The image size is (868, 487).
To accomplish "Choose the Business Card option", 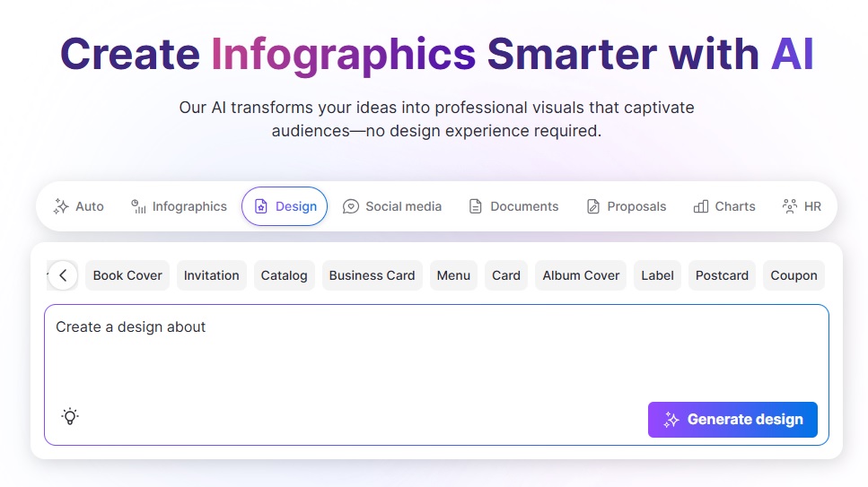I will pos(372,275).
